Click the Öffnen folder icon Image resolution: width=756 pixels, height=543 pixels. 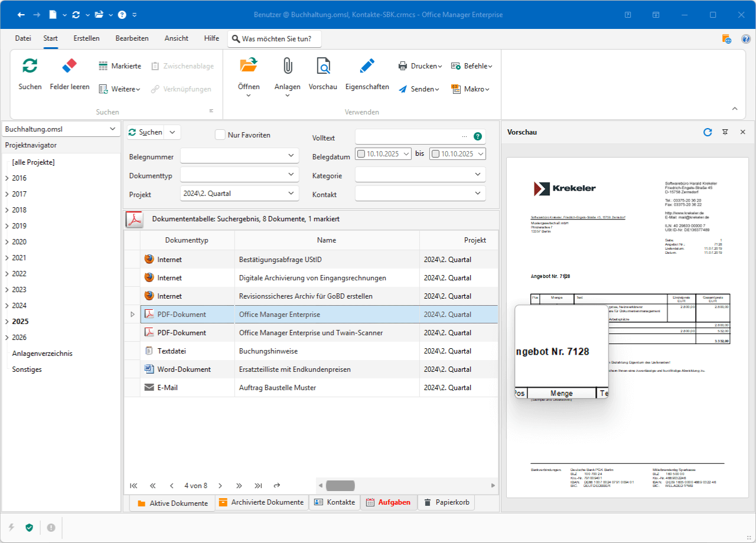(x=249, y=66)
